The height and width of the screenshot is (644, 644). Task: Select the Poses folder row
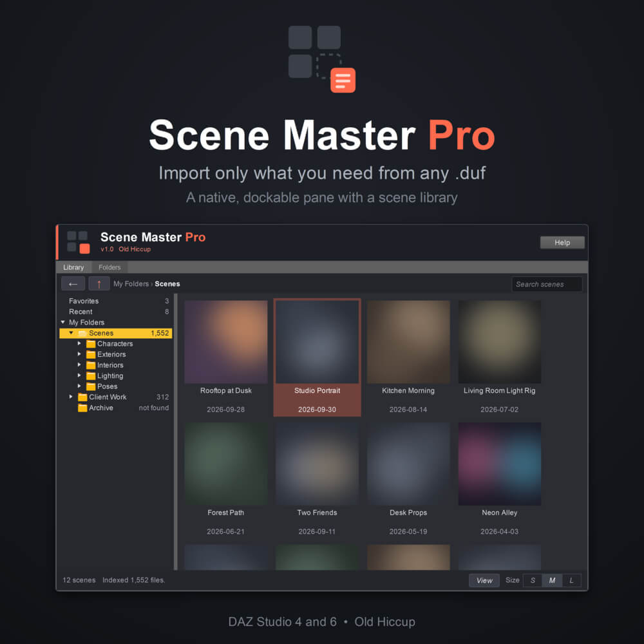tap(116, 386)
